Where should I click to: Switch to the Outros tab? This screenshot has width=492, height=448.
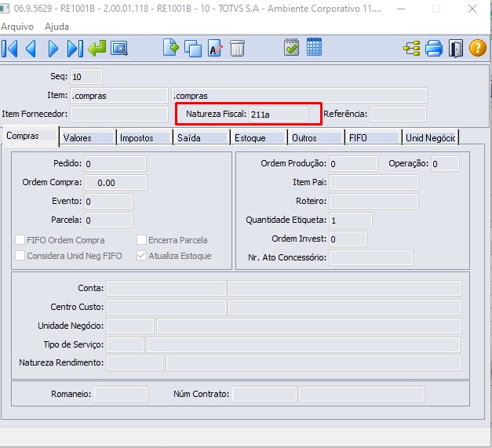(x=316, y=138)
